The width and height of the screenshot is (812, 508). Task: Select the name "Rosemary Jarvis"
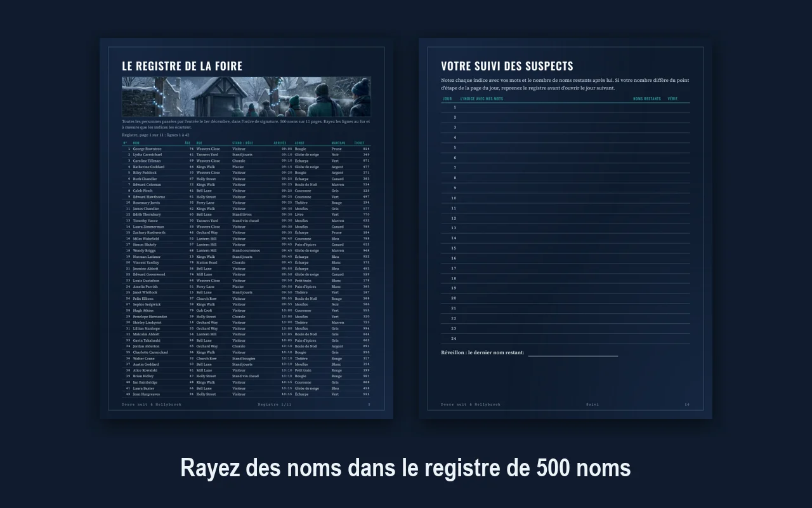click(147, 203)
